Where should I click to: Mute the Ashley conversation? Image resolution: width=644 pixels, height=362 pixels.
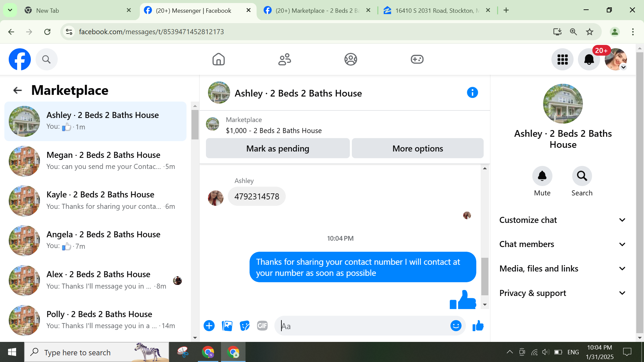point(542,176)
